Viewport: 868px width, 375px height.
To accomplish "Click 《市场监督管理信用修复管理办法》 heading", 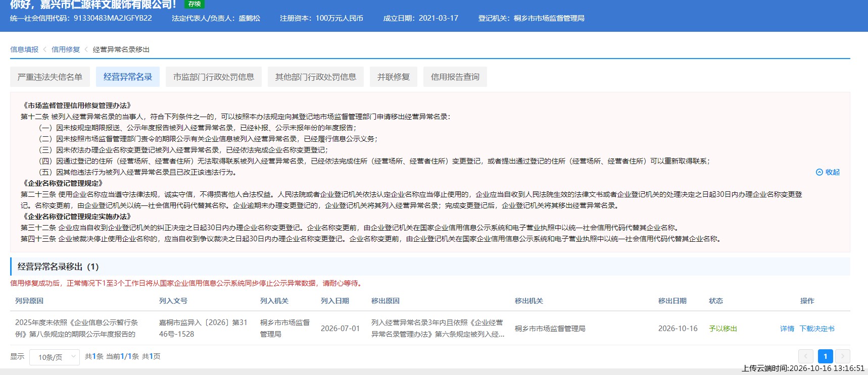I will click(77, 105).
